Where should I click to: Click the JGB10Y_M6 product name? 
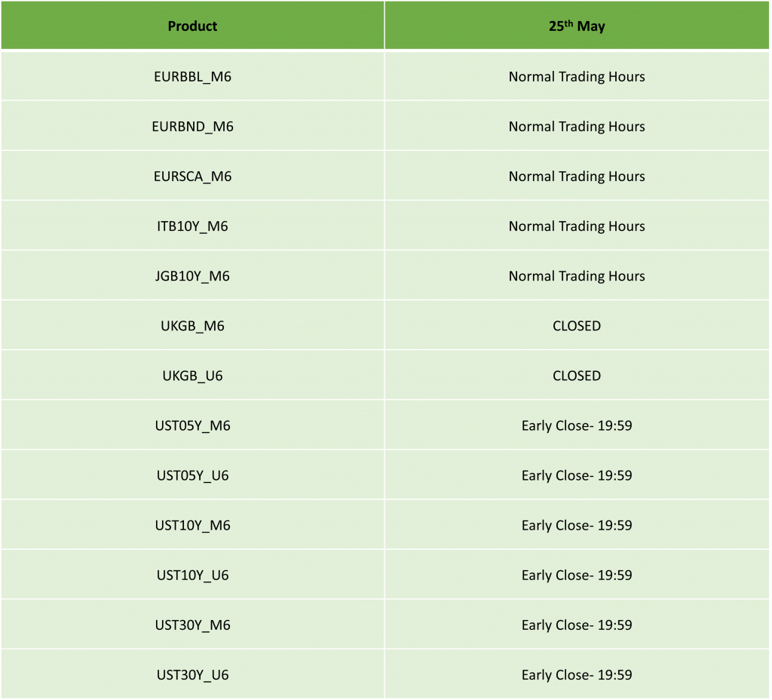coord(192,275)
